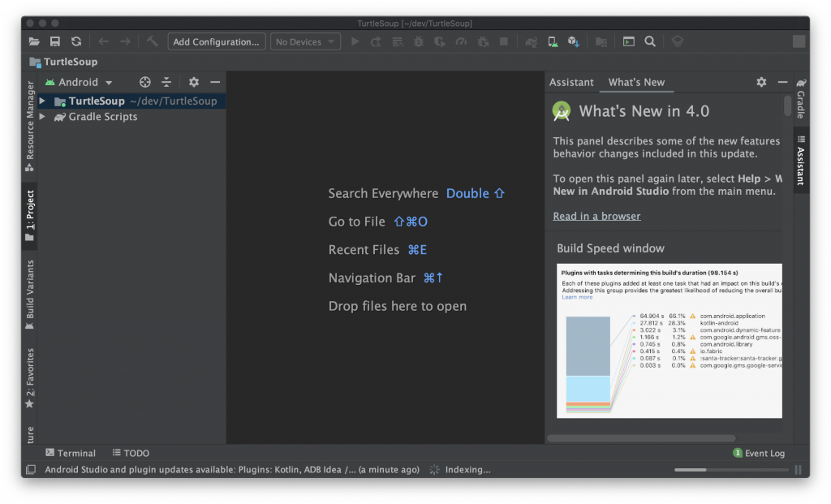Switch to the What's New tab

pyautogui.click(x=636, y=82)
